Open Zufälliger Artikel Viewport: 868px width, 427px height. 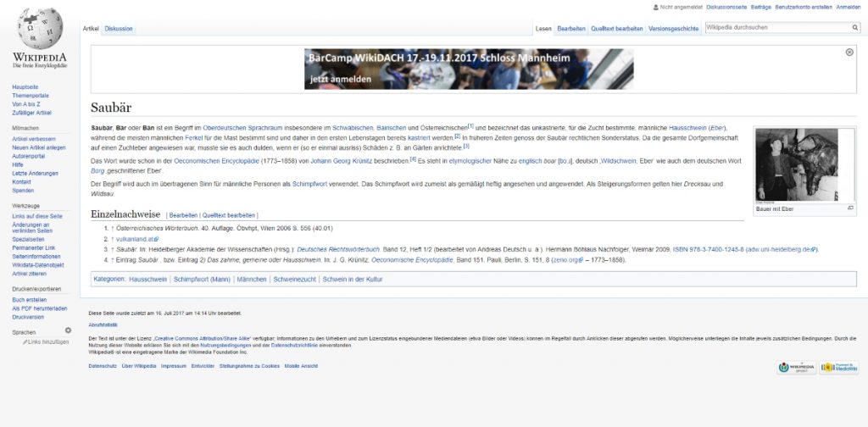pyautogui.click(x=31, y=113)
